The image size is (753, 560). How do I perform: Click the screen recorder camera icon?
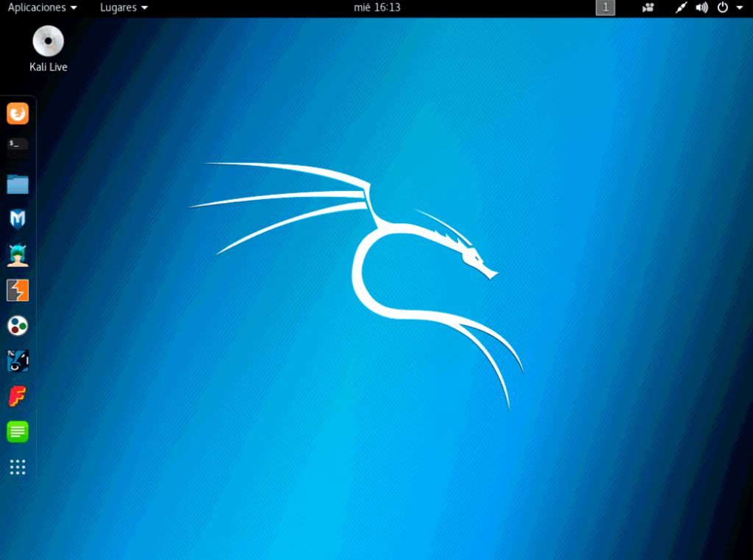coord(648,7)
